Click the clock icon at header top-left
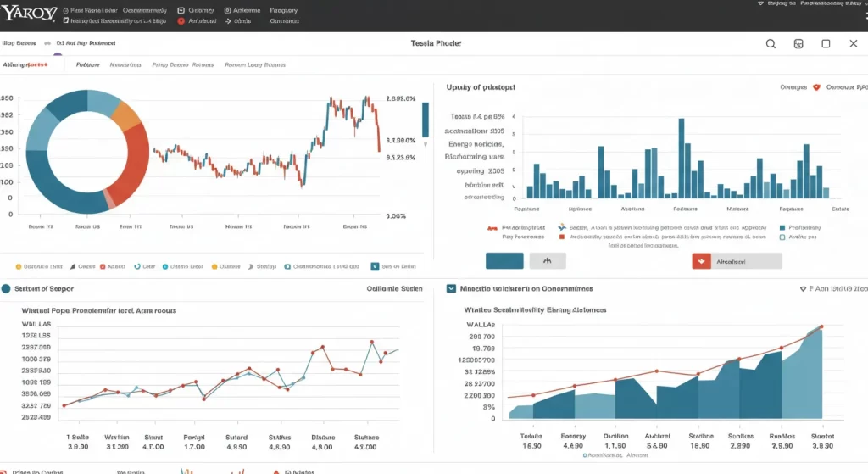 coord(66,10)
